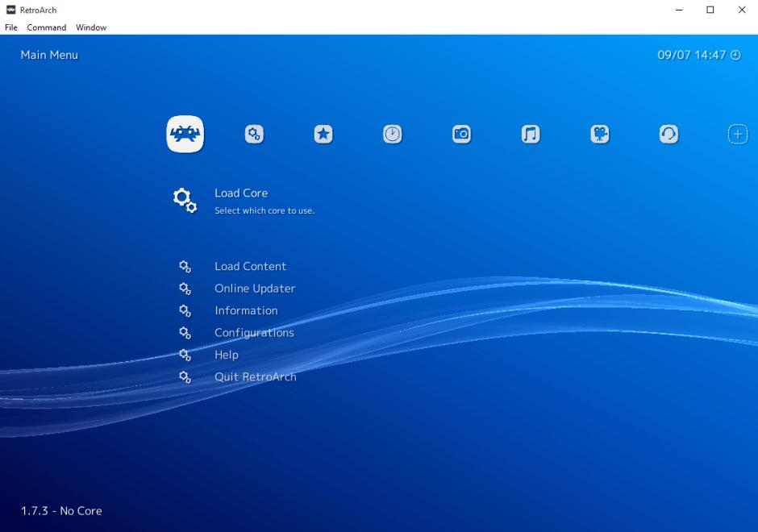Open the Information entry
Viewport: 758px width, 532px height.
pos(246,310)
